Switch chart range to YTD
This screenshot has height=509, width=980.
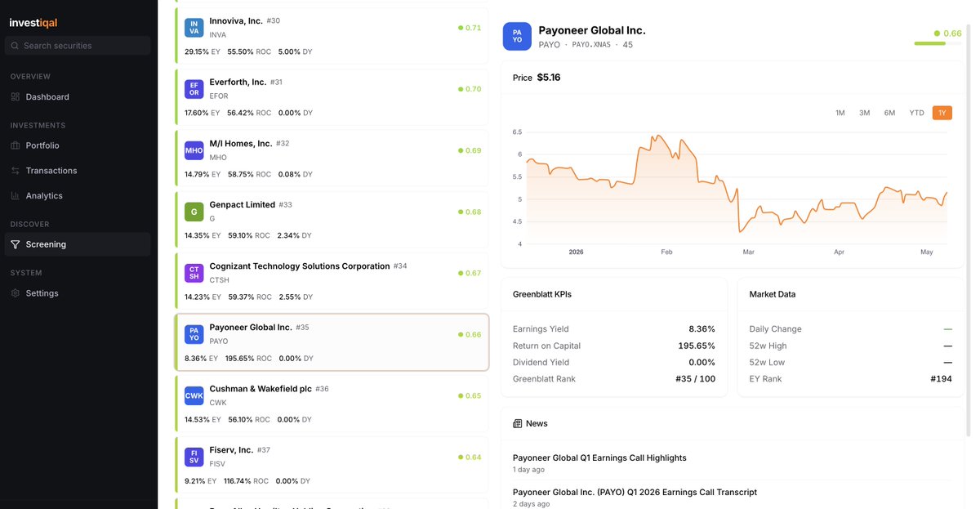[916, 113]
